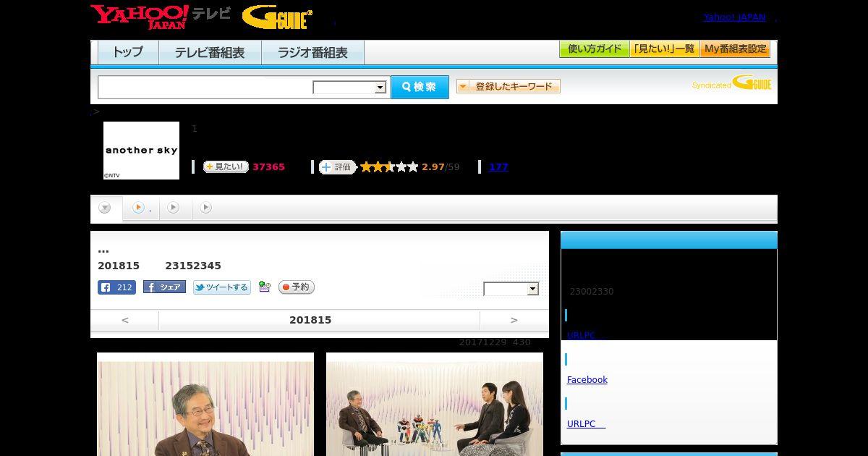Click the 23002330 time text in sidebar
The image size is (868, 456).
tap(592, 292)
